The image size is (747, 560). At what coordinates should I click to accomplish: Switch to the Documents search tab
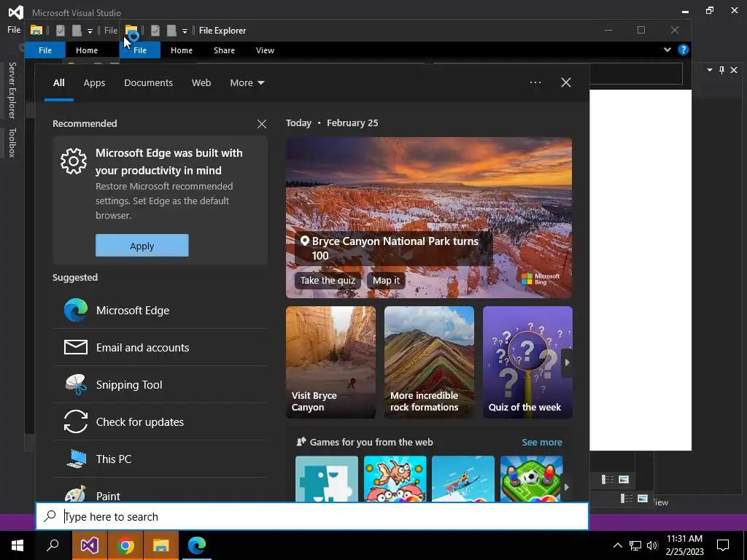click(x=148, y=83)
